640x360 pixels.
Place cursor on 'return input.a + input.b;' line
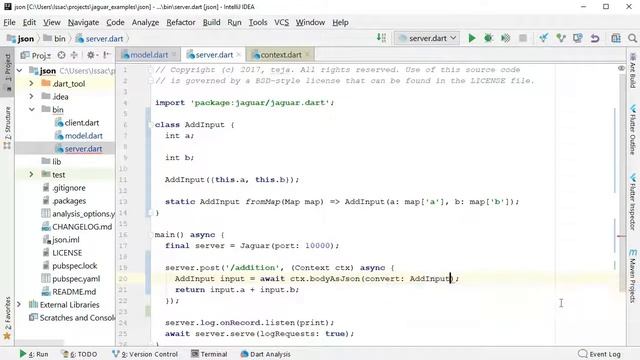point(237,289)
